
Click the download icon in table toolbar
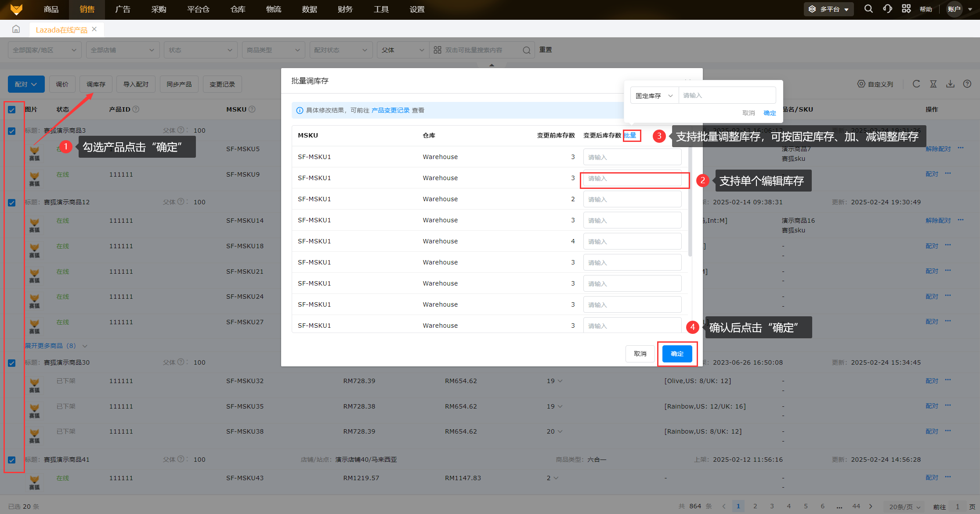[x=950, y=84]
